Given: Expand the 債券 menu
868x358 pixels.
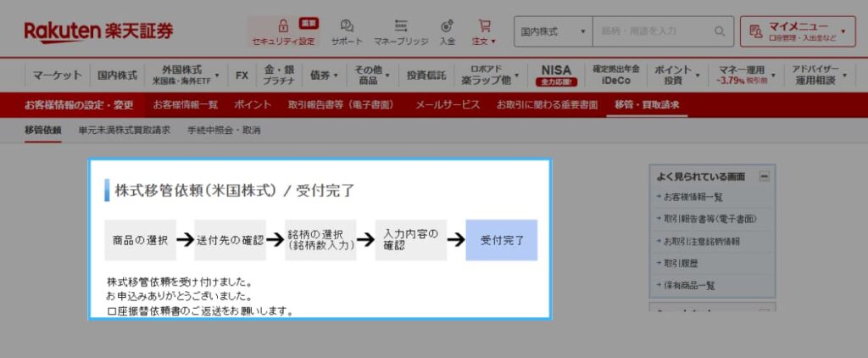Looking at the screenshot, I should coord(325,75).
